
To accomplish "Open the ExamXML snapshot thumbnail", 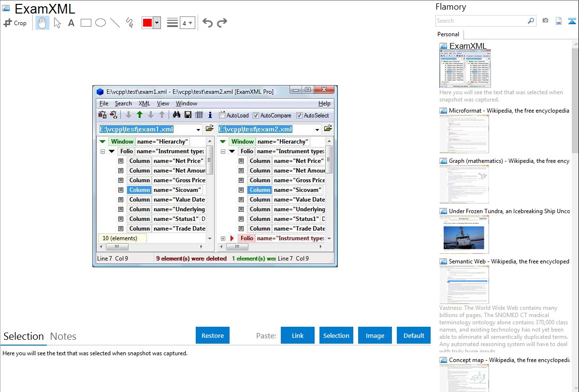I will 465,69.
